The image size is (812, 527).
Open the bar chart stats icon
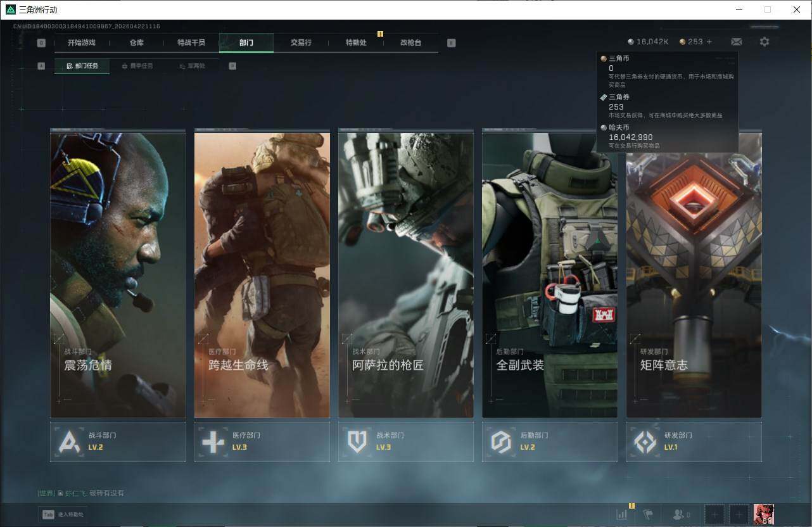(622, 514)
